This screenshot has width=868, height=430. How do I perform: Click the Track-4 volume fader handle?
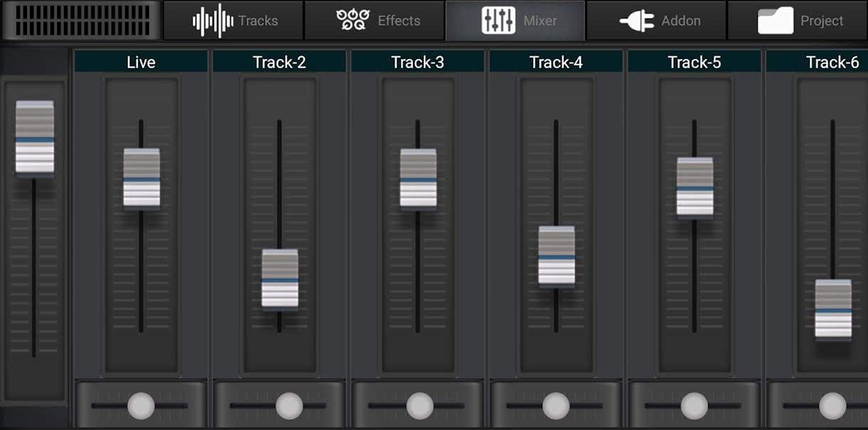pyautogui.click(x=557, y=256)
